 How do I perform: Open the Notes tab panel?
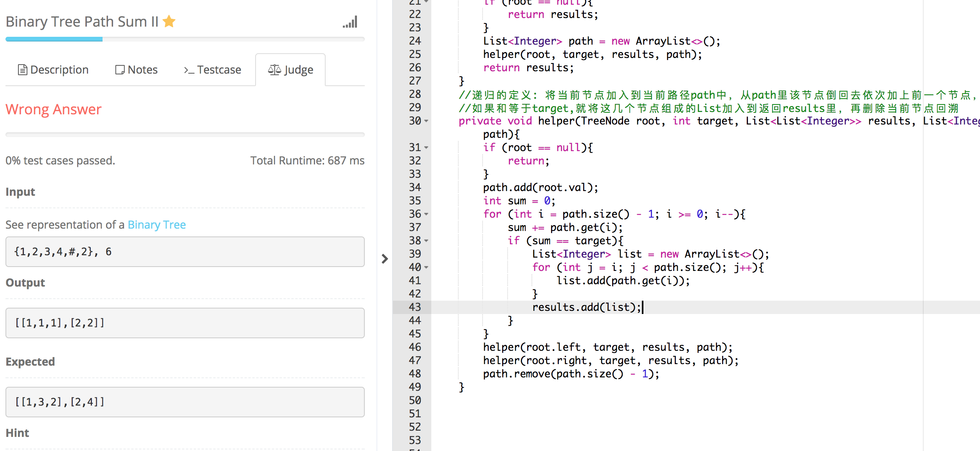click(136, 69)
